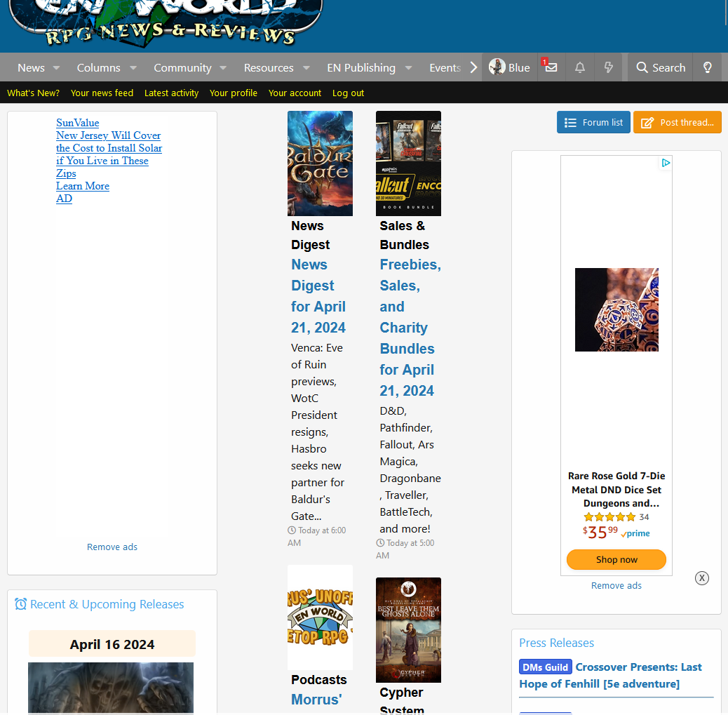Expand the Columns dropdown arrow

point(133,68)
